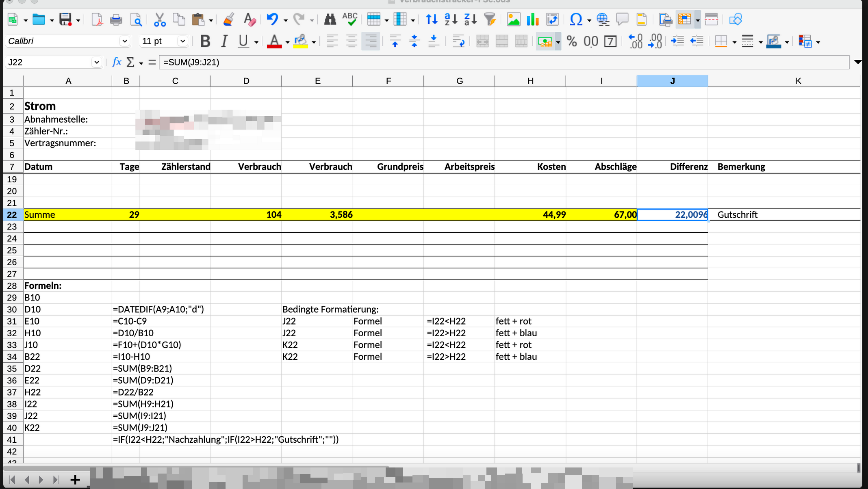Open the Calibri font name dropdown
The image size is (868, 489).
pos(124,41)
